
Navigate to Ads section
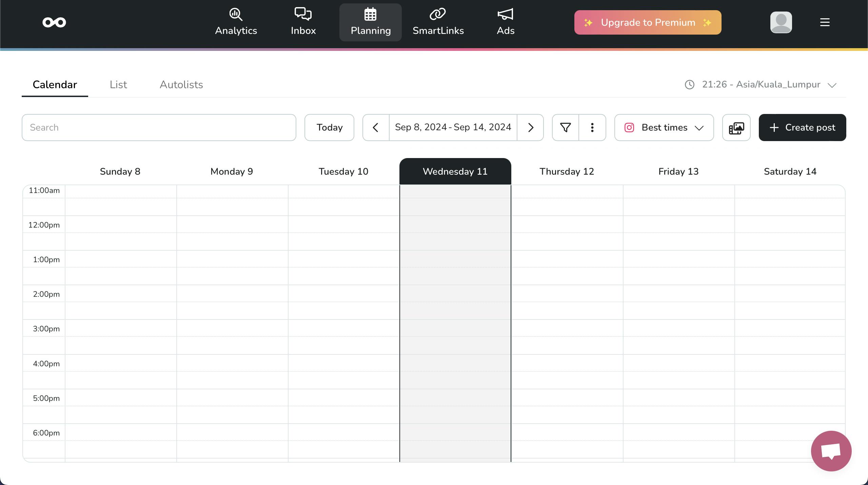[x=506, y=22]
